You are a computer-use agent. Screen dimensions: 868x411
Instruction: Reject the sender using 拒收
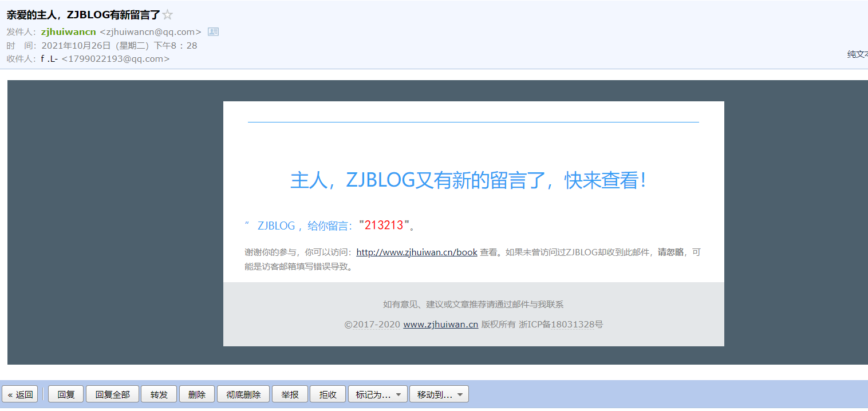(x=328, y=394)
